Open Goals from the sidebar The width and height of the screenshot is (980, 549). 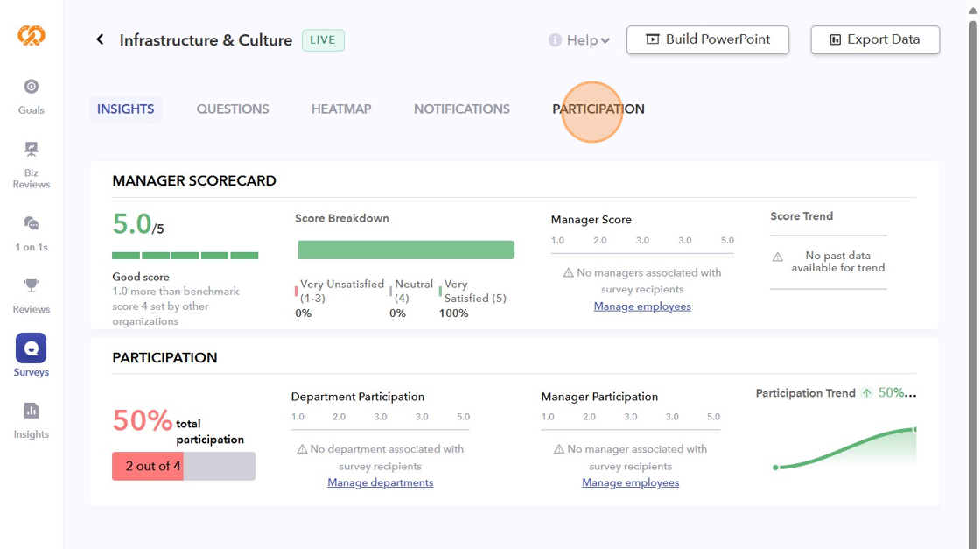tap(31, 87)
